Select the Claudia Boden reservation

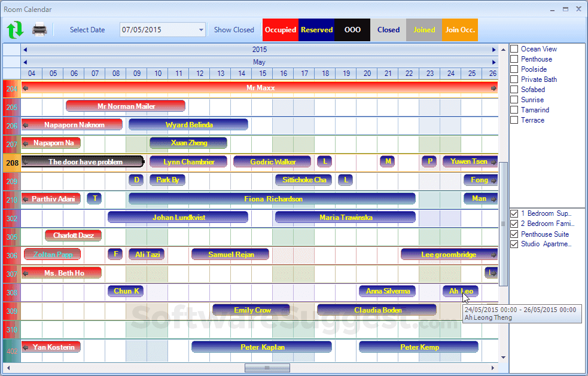(x=377, y=310)
